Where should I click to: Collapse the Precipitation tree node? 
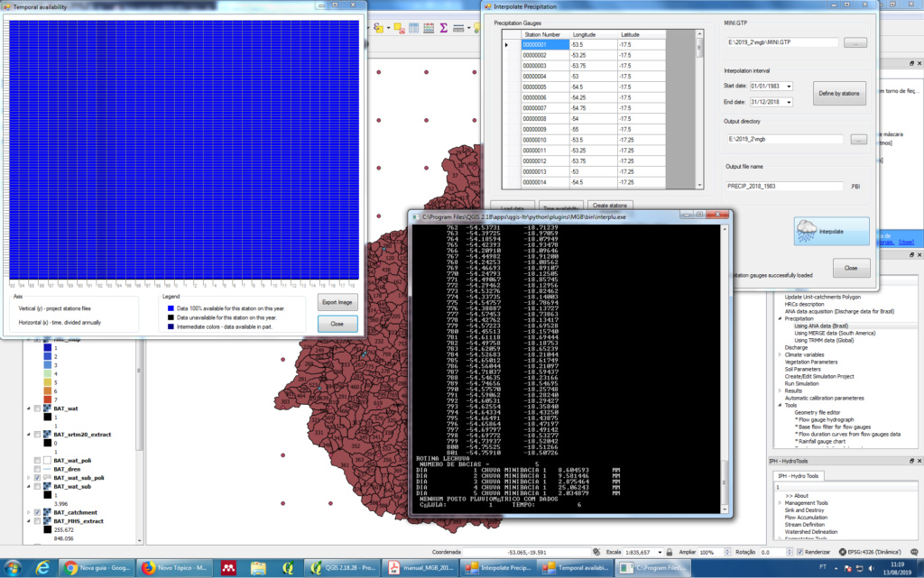pos(781,318)
